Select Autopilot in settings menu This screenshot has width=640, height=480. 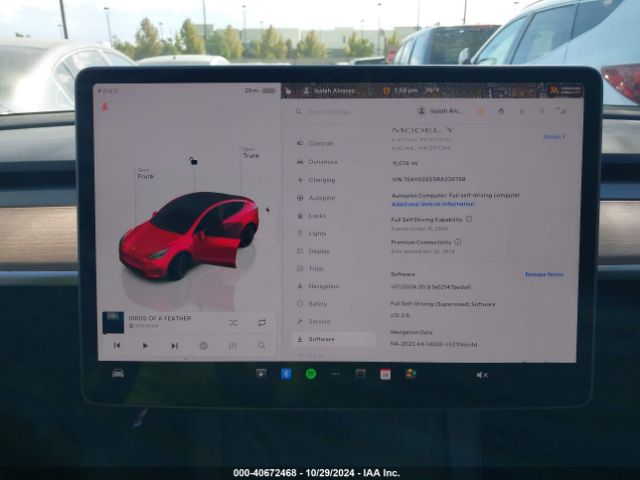(x=321, y=197)
